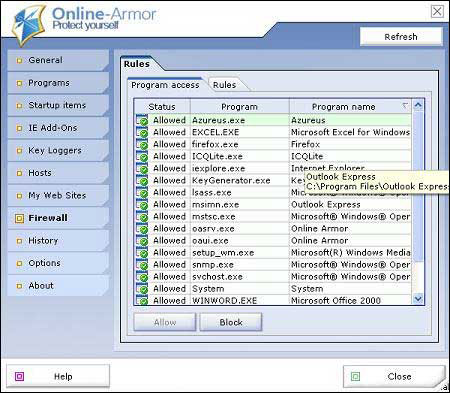Switch to the Program access tab

tap(165, 85)
